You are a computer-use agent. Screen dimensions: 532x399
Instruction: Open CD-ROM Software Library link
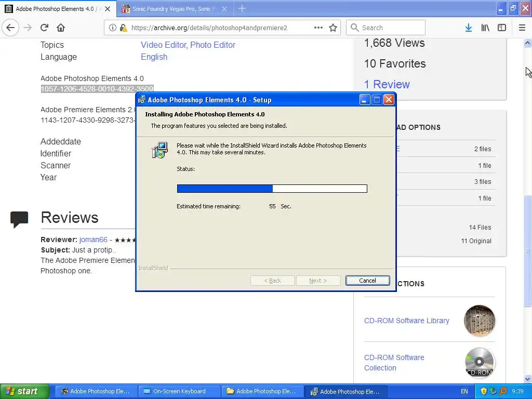(406, 321)
